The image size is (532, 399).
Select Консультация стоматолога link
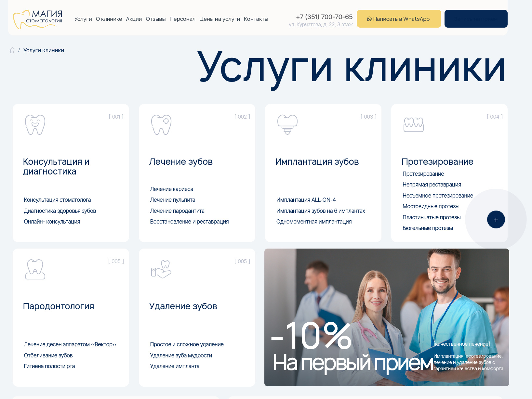coord(57,200)
